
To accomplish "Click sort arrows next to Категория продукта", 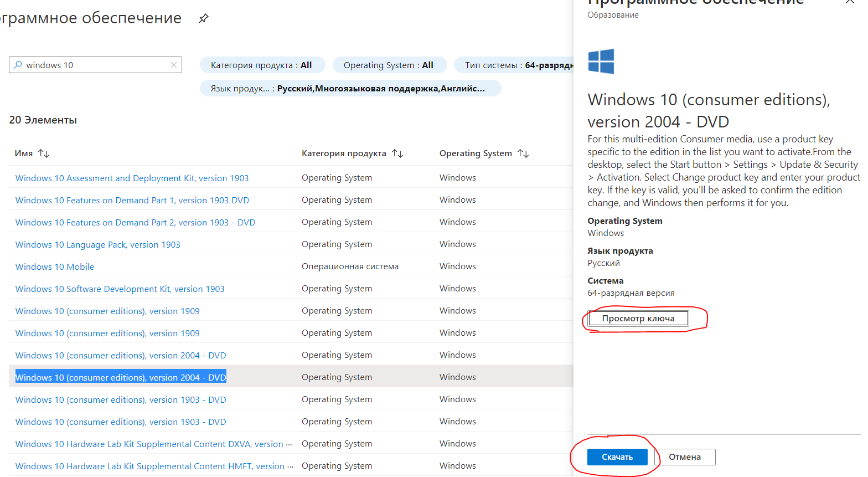I will [397, 153].
